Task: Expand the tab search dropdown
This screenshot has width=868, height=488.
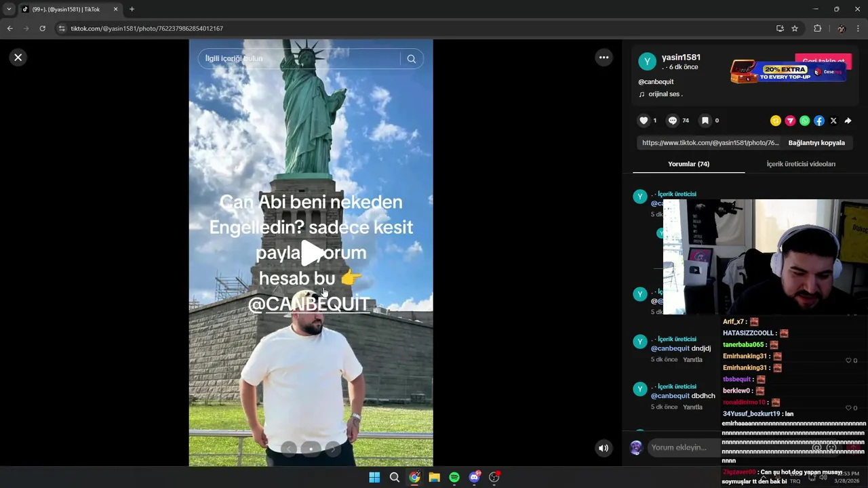Action: tap(9, 9)
